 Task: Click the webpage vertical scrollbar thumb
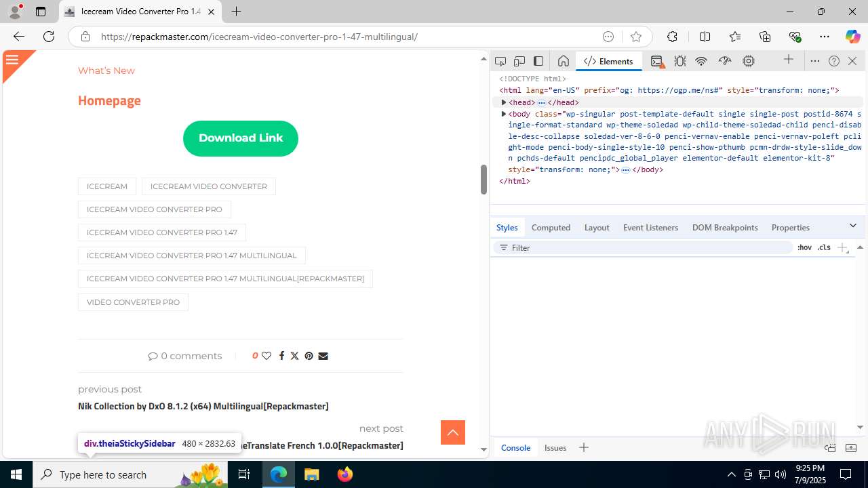(484, 179)
